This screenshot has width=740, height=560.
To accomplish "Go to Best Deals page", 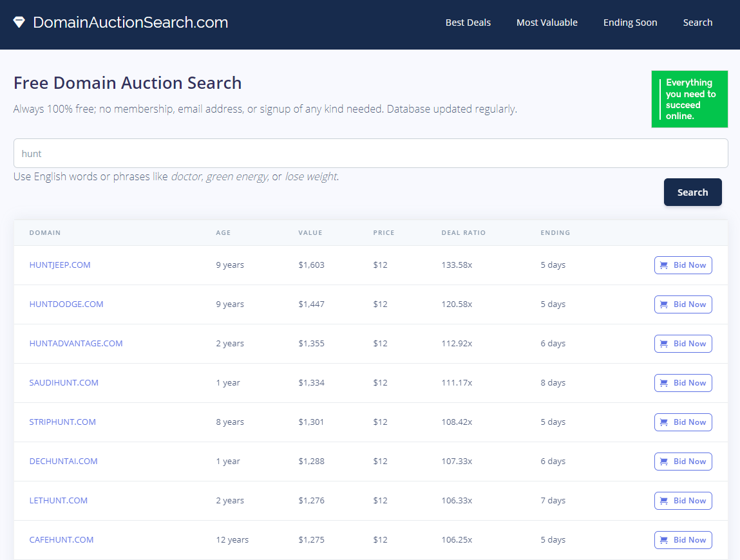I will 468,23.
